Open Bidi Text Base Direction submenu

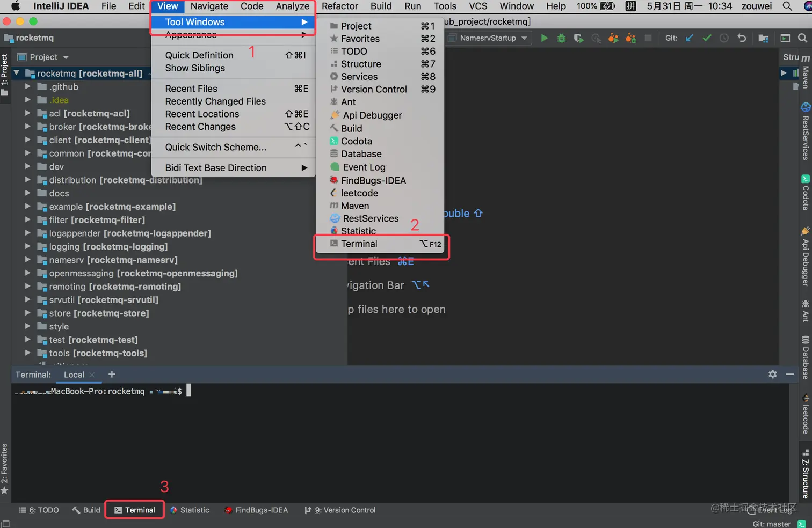coord(234,168)
